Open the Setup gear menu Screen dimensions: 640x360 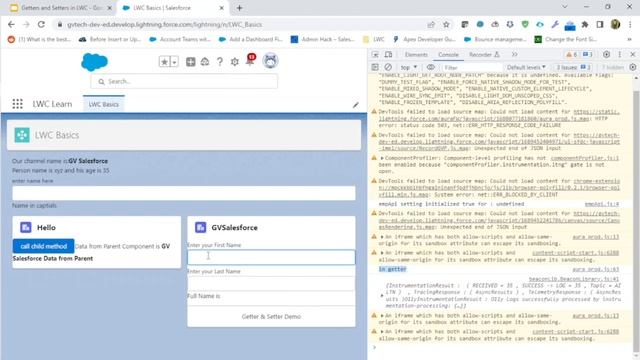(234, 62)
